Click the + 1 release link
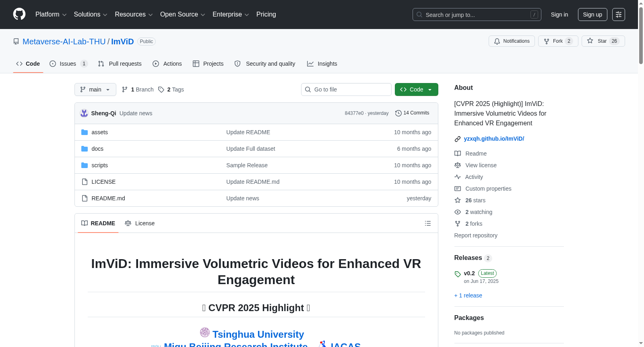The width and height of the screenshot is (644, 347). pos(468,295)
